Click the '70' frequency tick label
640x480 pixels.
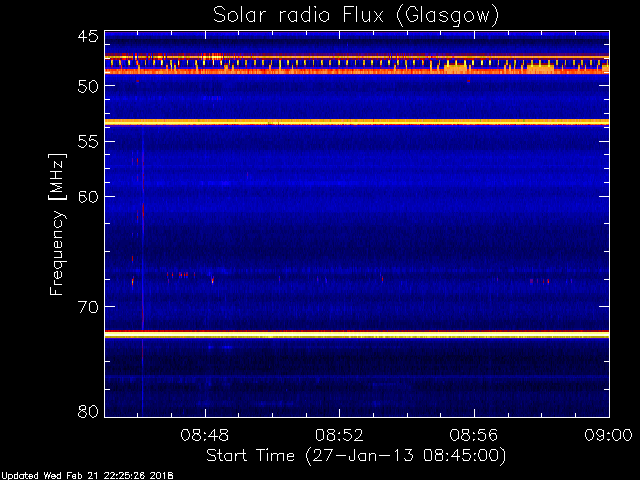[88, 307]
